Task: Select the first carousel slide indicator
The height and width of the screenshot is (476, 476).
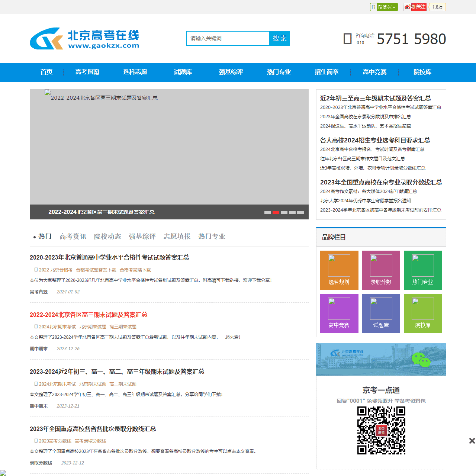Action: click(x=268, y=212)
